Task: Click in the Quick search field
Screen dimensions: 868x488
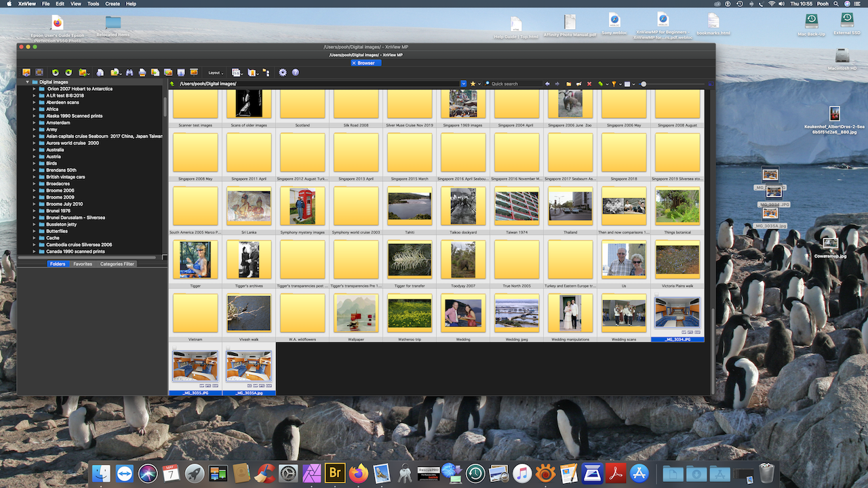Action: (x=515, y=84)
